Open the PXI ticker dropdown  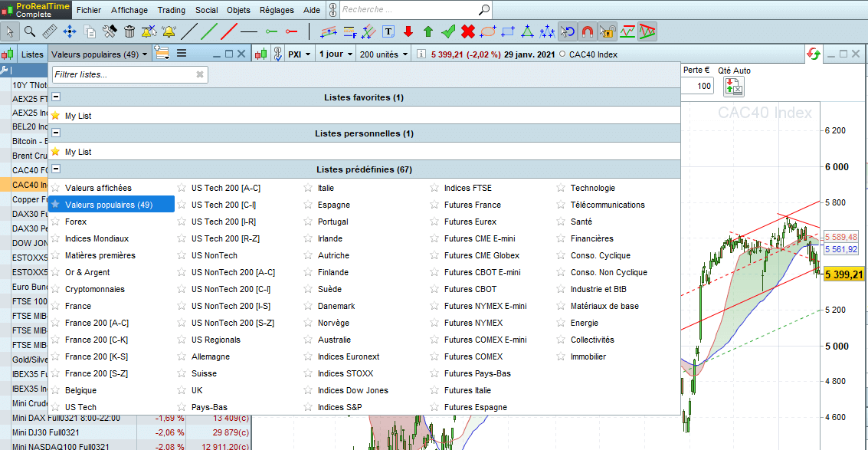pos(298,54)
